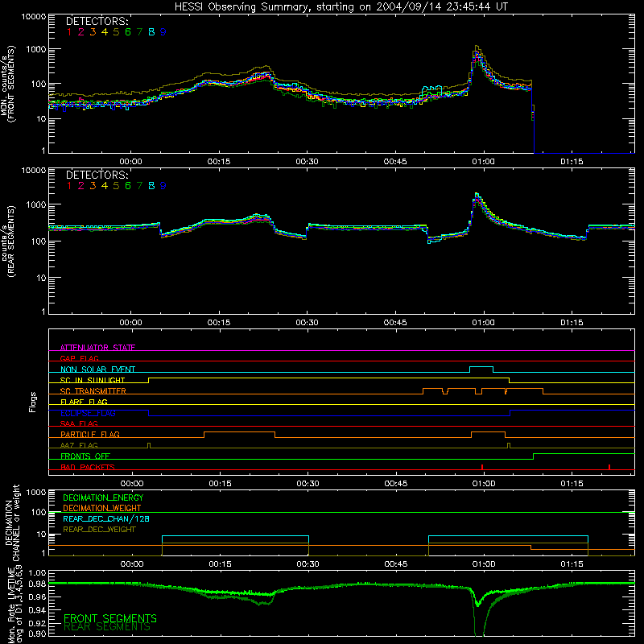Click detector 7 in the rear segments legend
The height and width of the screenshot is (644, 644).
coord(139,186)
